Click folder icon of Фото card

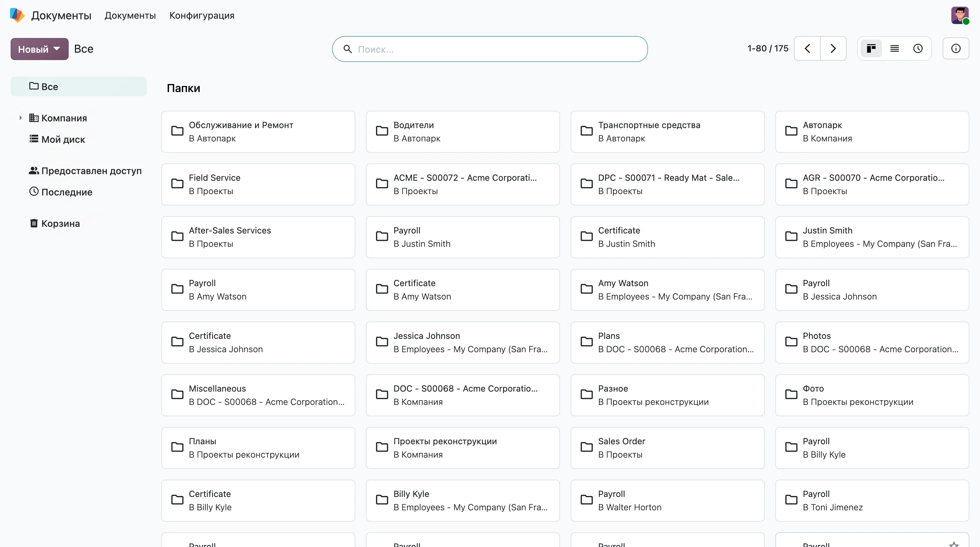point(791,394)
